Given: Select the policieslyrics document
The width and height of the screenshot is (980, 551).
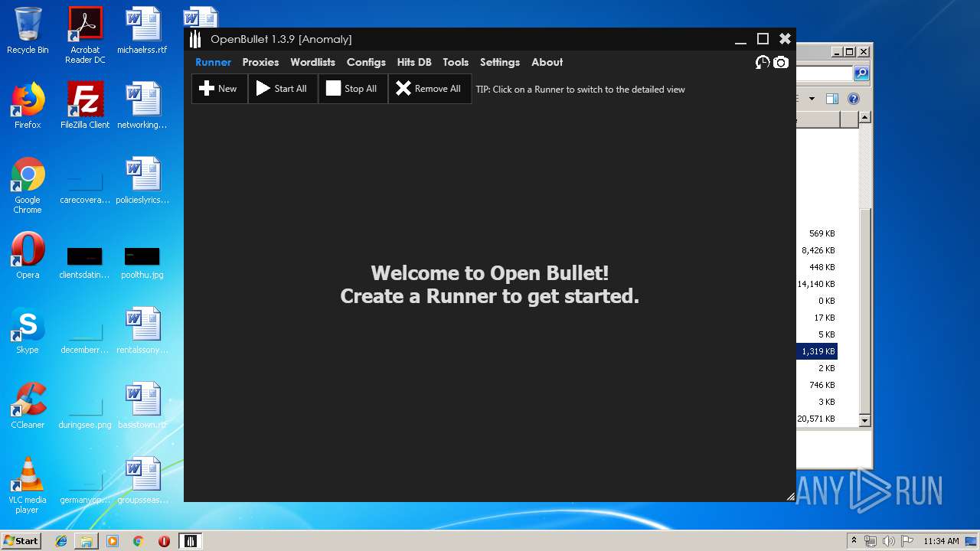Looking at the screenshot, I should [x=142, y=181].
